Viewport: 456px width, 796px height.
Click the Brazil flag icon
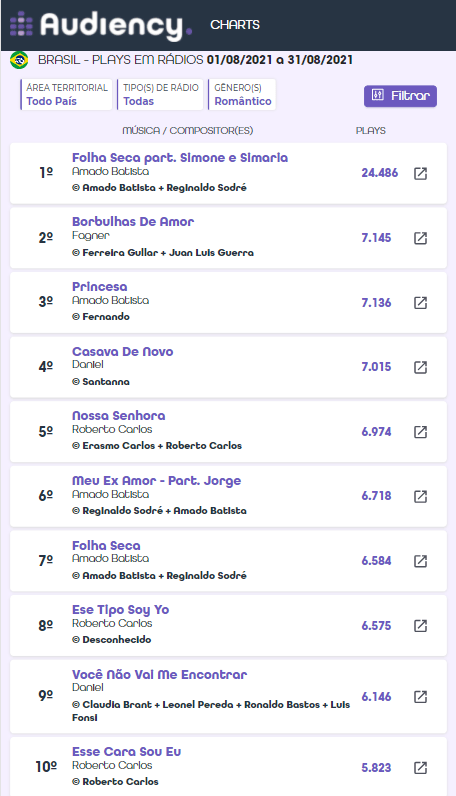(x=19, y=60)
